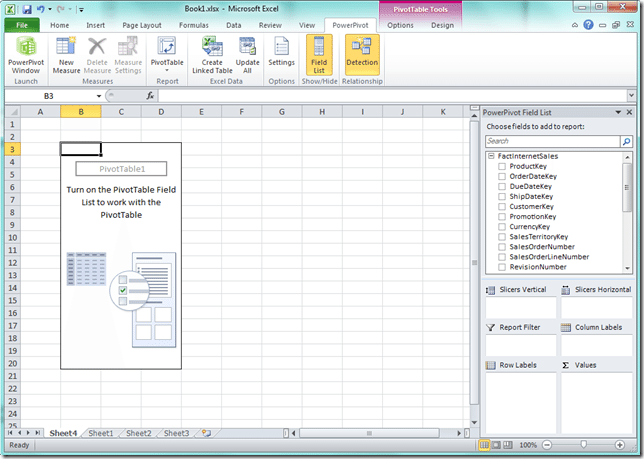The height and width of the screenshot is (459, 644).
Task: Redo action in quick access toolbar
Action: coord(61,9)
